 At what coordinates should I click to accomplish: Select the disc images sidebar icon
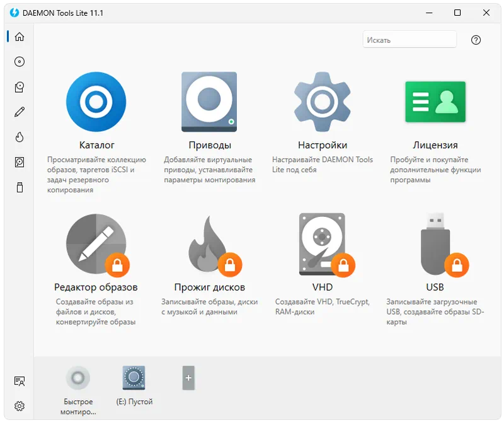pyautogui.click(x=20, y=62)
